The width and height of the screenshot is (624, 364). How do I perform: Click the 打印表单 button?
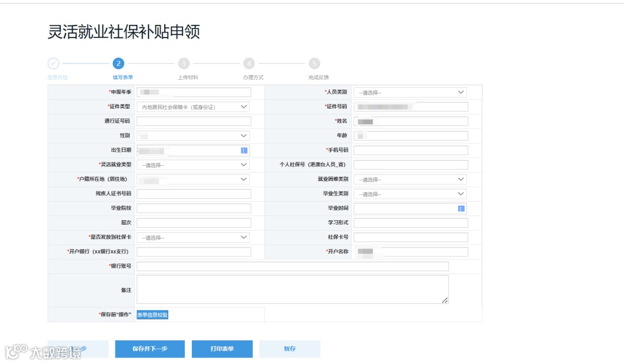(x=222, y=349)
